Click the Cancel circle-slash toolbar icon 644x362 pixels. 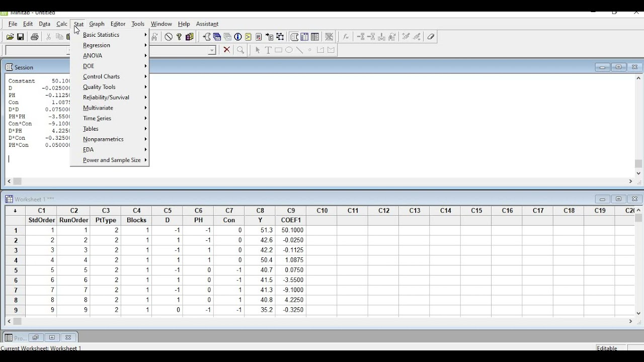coord(169,37)
